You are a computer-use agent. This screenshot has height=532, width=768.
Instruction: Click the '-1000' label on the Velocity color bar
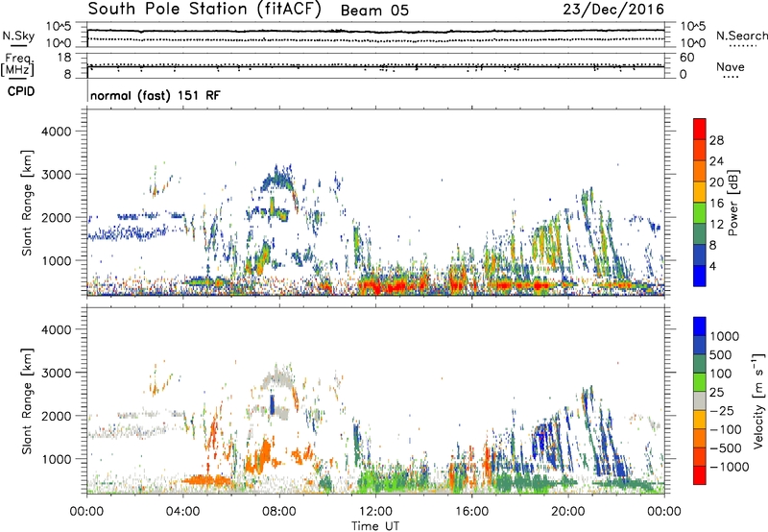click(x=730, y=467)
